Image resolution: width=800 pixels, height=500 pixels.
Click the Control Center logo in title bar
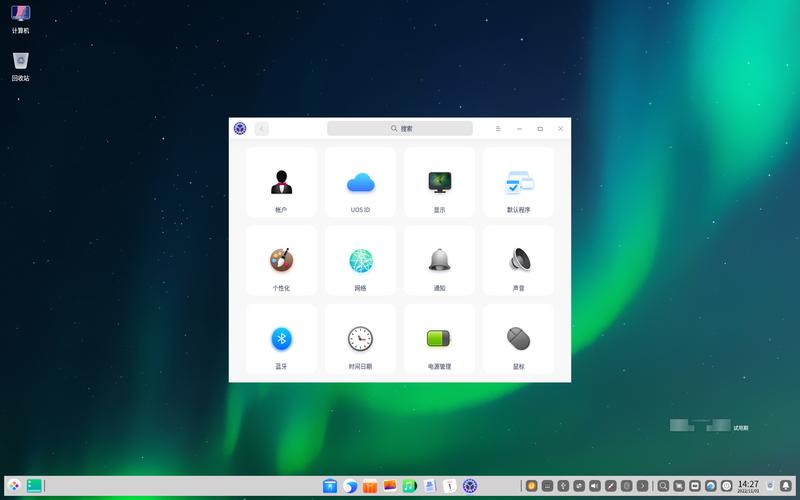[x=240, y=129]
